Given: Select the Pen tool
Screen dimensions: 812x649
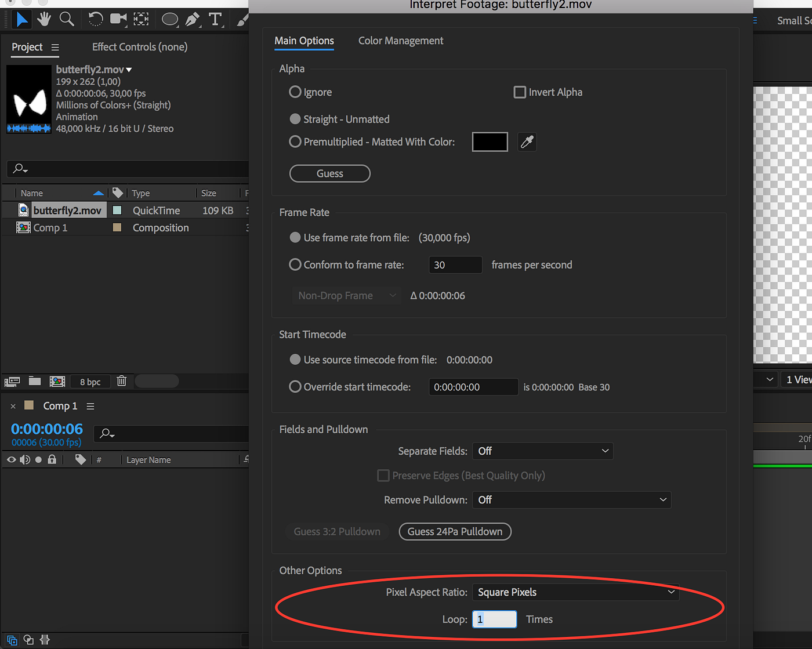Looking at the screenshot, I should coord(192,19).
